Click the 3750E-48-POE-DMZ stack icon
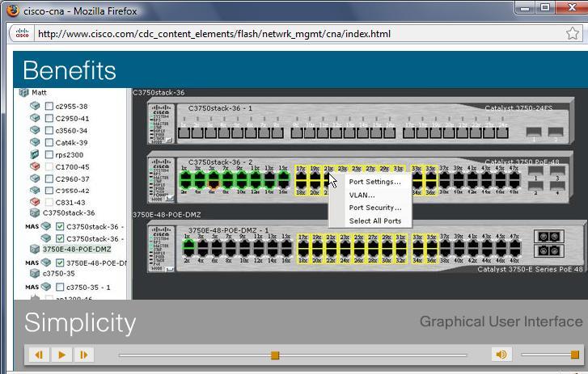588x374 pixels. (35, 249)
